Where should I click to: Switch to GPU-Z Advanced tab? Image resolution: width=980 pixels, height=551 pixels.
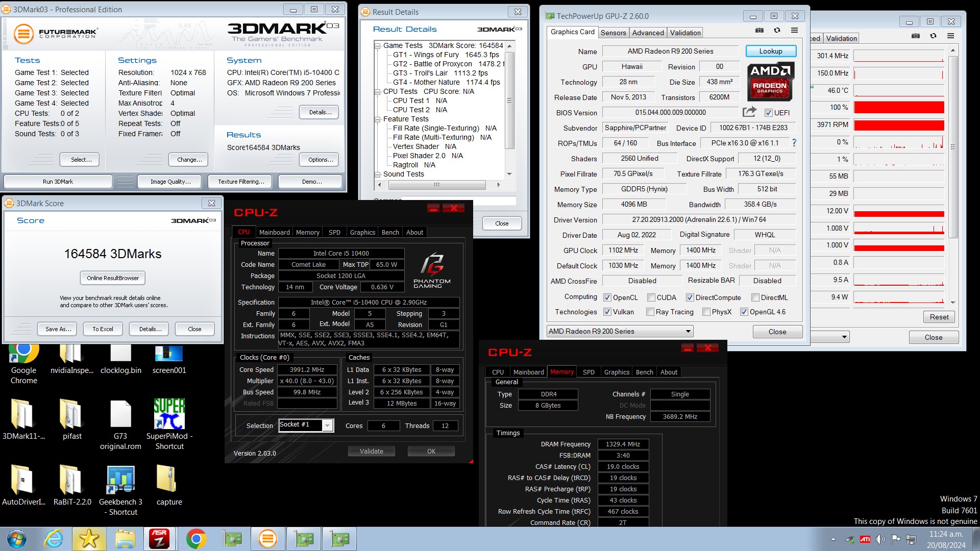[x=648, y=33]
